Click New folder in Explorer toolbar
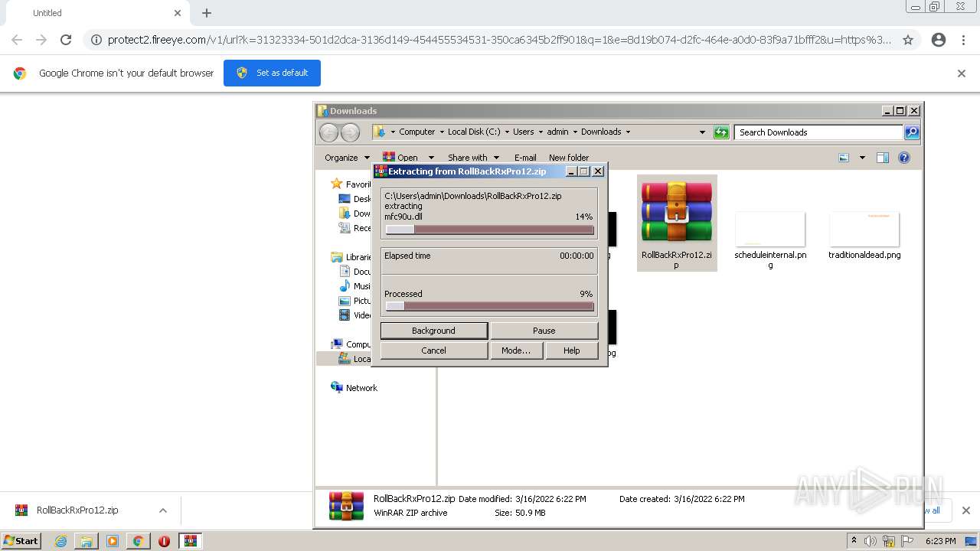 point(569,158)
